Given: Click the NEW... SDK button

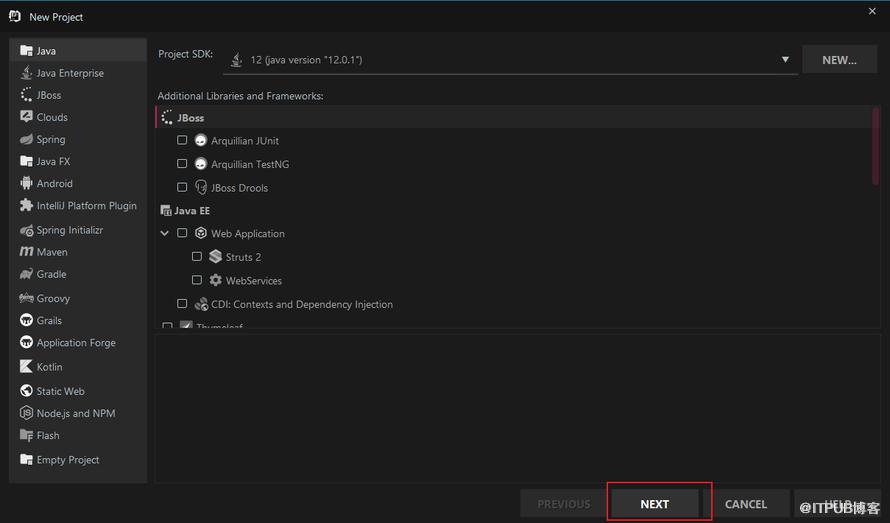Looking at the screenshot, I should pyautogui.click(x=839, y=60).
